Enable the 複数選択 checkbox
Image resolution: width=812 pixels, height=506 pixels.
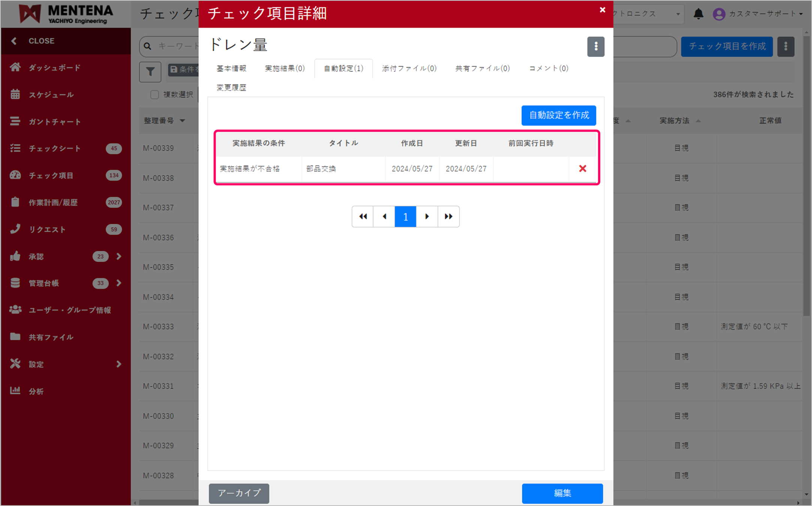[x=154, y=95]
